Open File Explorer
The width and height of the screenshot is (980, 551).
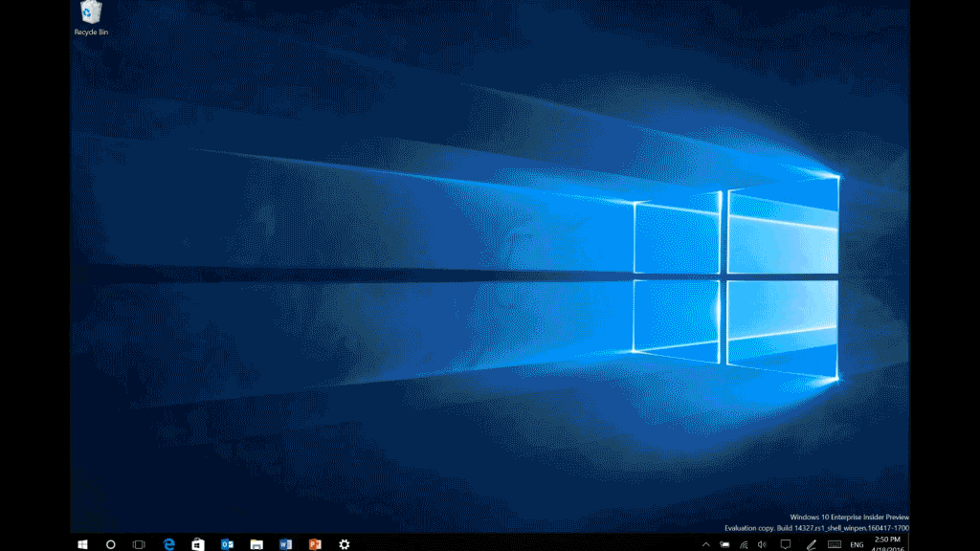256,543
